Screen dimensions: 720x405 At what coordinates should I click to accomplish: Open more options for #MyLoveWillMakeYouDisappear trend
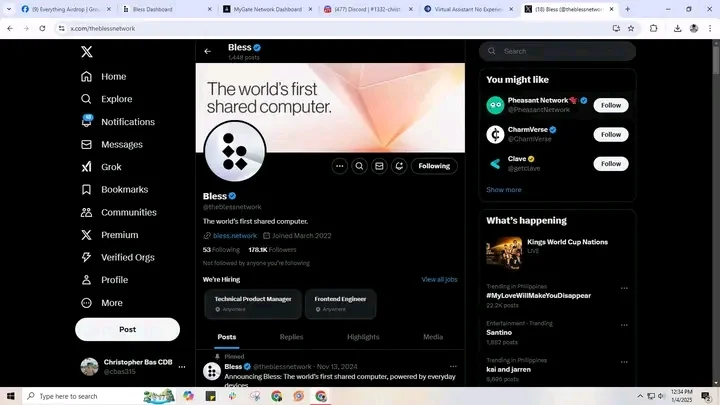(x=624, y=288)
